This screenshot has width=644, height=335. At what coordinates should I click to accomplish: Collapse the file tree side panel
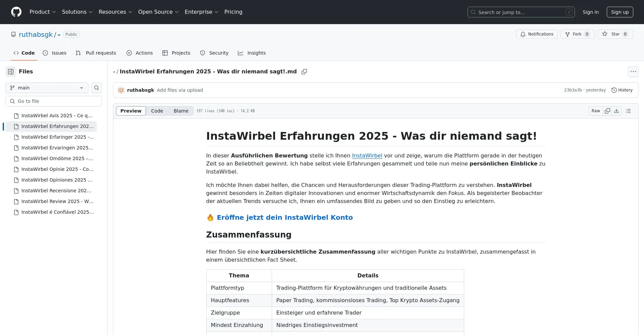11,71
